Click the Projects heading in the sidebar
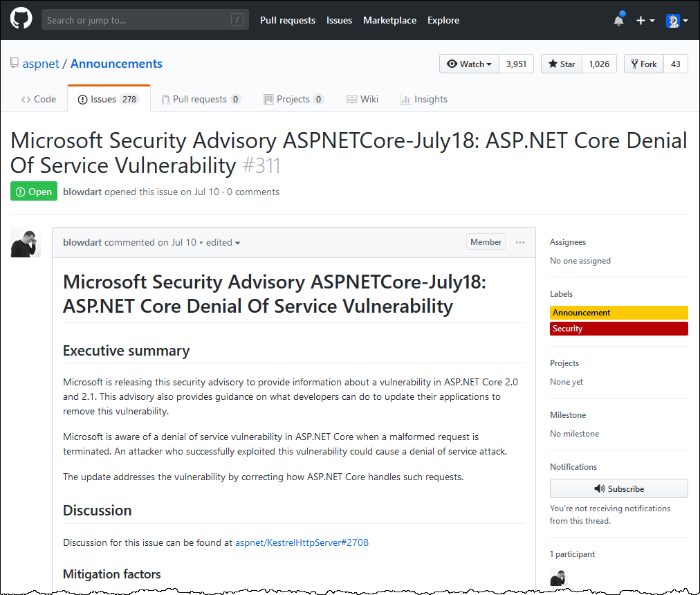This screenshot has width=700, height=595. (564, 363)
